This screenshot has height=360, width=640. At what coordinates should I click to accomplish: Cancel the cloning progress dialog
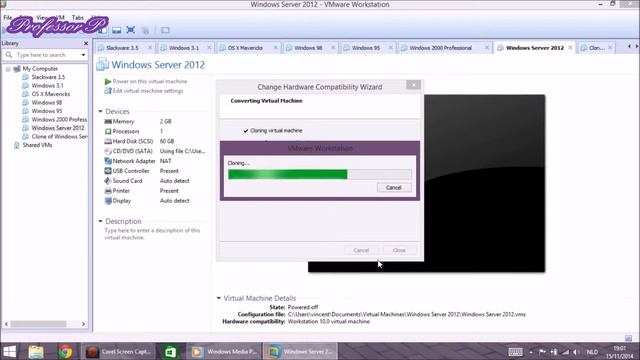393,187
